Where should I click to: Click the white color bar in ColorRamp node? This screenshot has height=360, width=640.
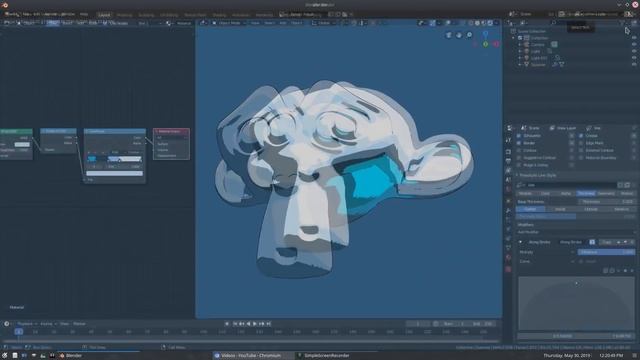114,173
